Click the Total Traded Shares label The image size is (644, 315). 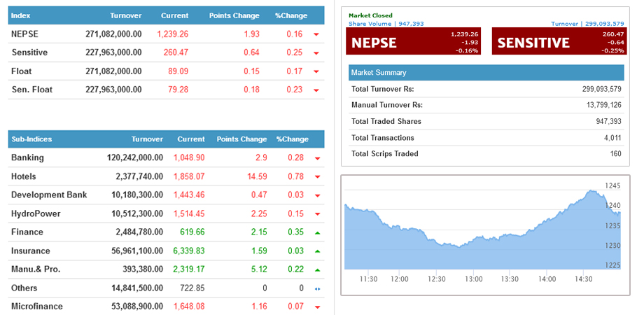coord(386,122)
